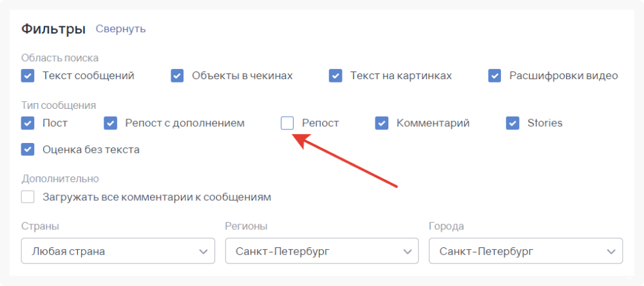Toggle the Текст на картинках checkbox
Image resolution: width=644 pixels, height=286 pixels.
(x=336, y=76)
